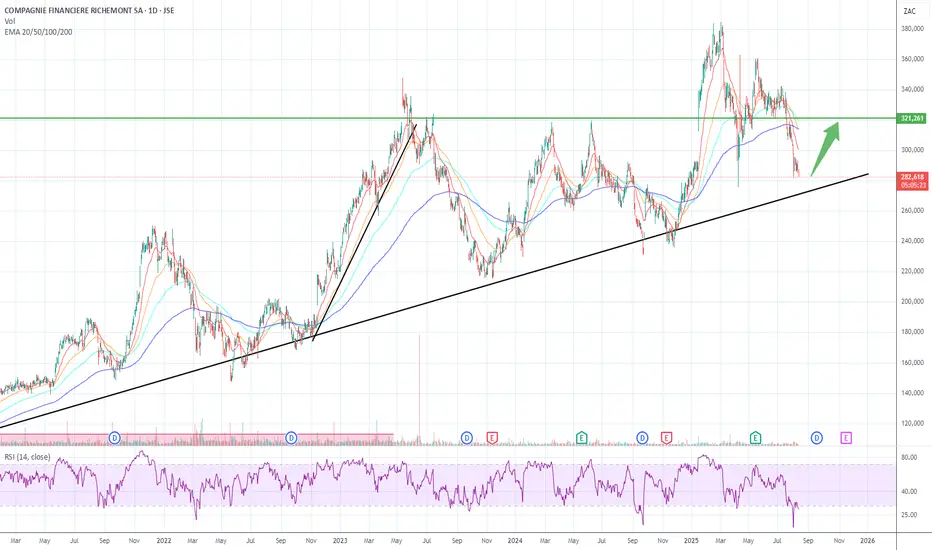Viewport: 932px width, 550px height.
Task: Select the RSI 80.00 scale label
Action: click(909, 457)
